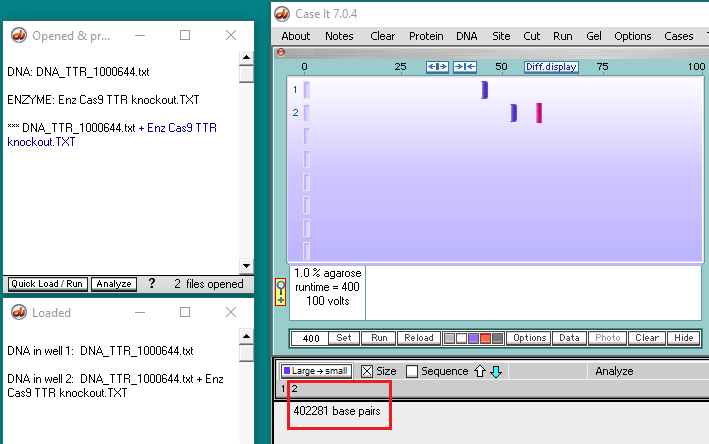This screenshot has width=709, height=444.
Task: Click the expand-gel arrows icon on the ruler
Action: click(437, 67)
